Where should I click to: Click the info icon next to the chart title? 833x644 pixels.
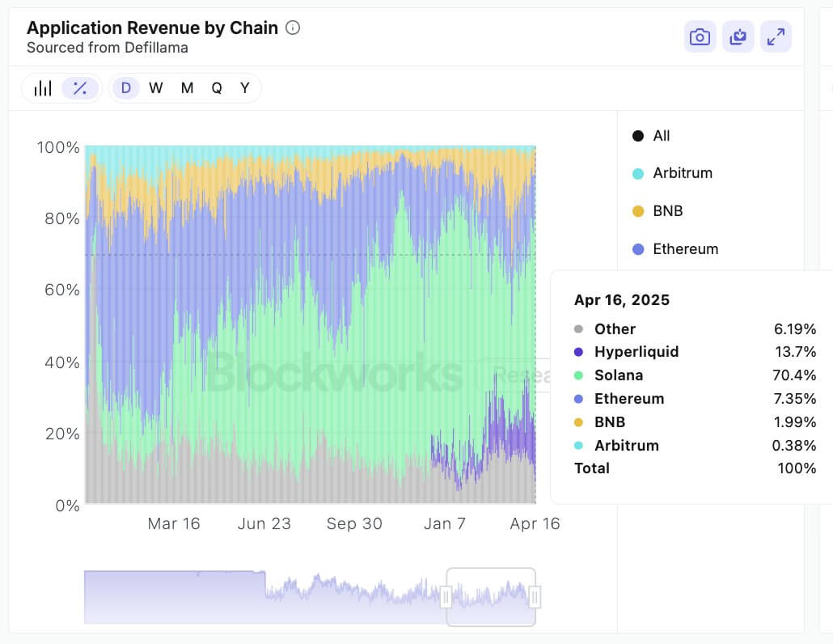tap(292, 27)
